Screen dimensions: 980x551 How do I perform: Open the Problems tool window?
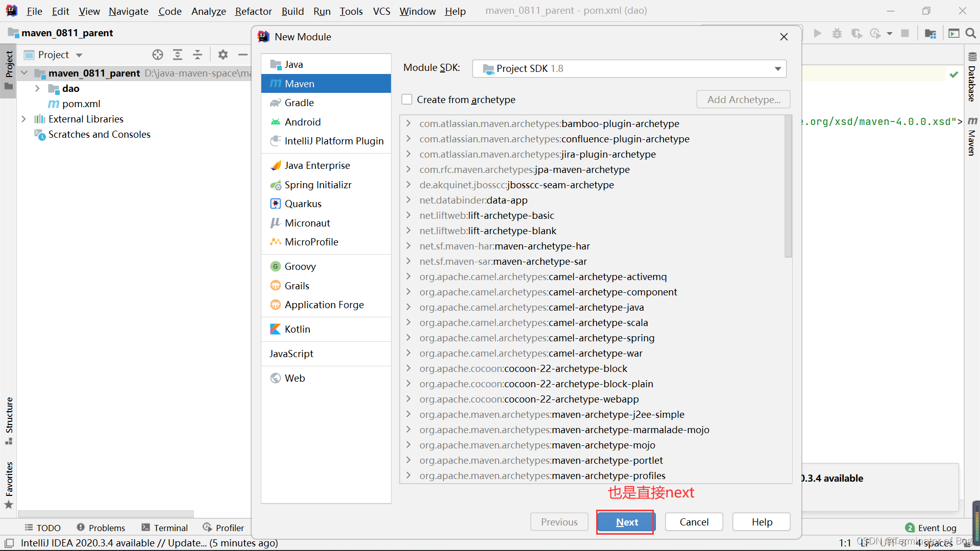101,528
